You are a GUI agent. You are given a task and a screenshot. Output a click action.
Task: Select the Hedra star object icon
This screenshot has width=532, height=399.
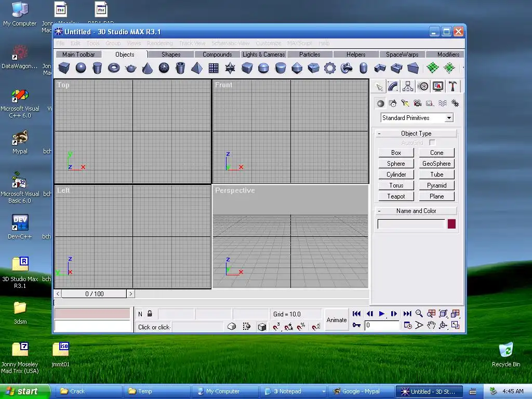pyautogui.click(x=230, y=68)
